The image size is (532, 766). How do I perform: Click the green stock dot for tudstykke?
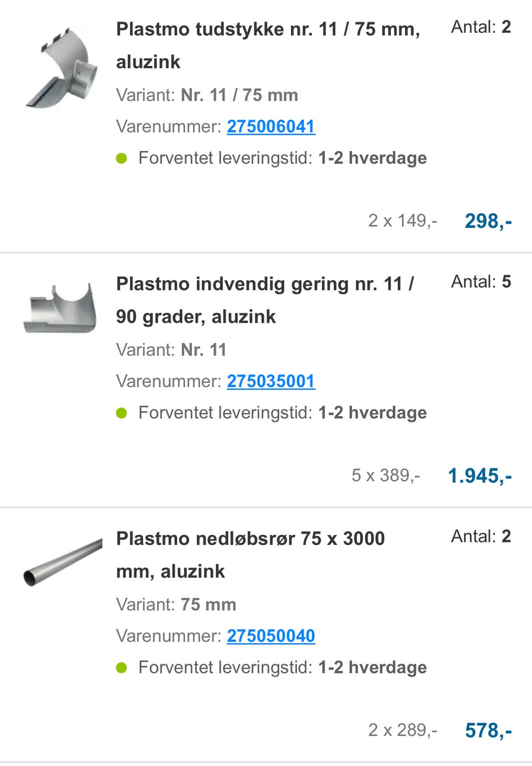pyautogui.click(x=122, y=159)
